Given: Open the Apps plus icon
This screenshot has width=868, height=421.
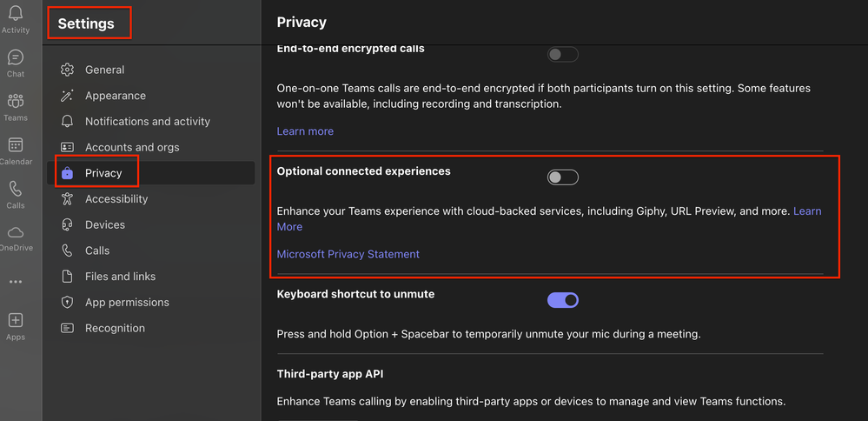Looking at the screenshot, I should tap(15, 321).
